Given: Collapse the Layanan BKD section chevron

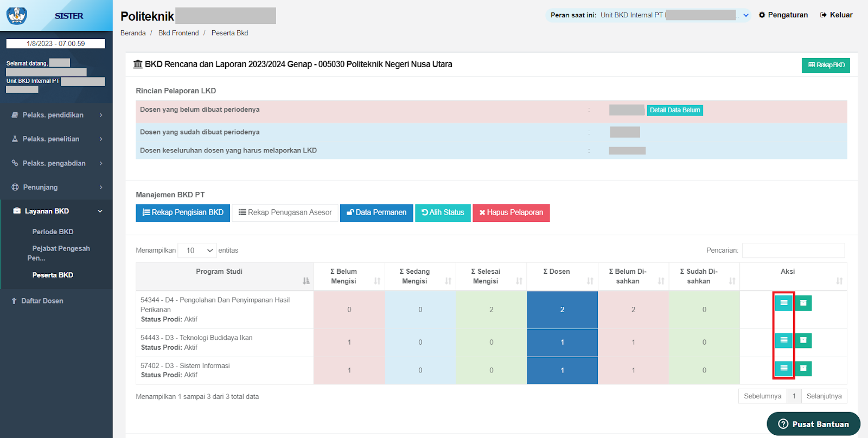Looking at the screenshot, I should click(100, 211).
